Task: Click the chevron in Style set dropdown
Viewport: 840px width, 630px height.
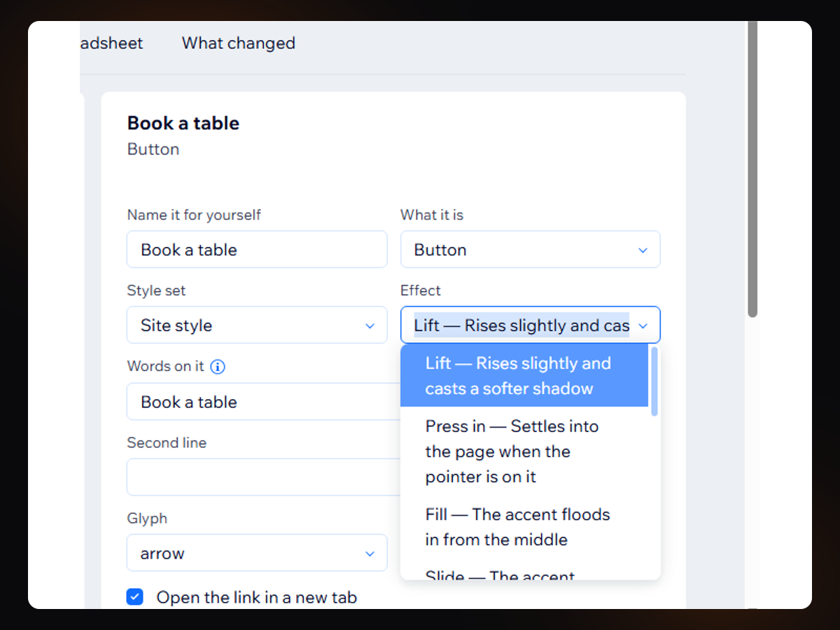Action: coord(370,325)
